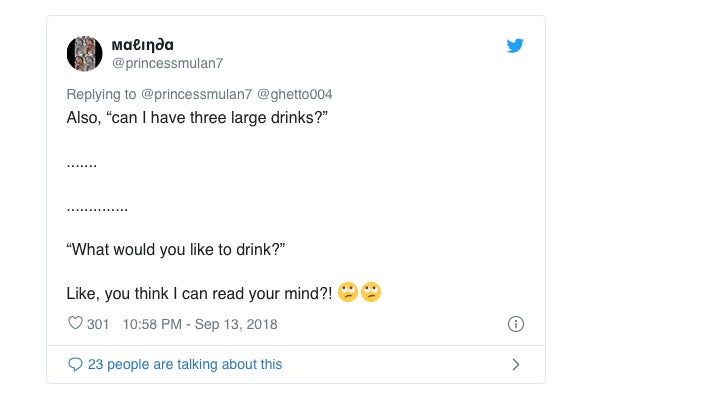Screen dimensions: 715x403
Task: Open the circled info icon
Action: [516, 324]
